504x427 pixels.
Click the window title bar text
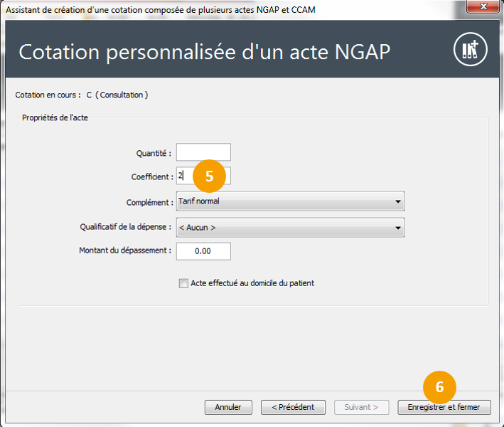[x=160, y=9]
